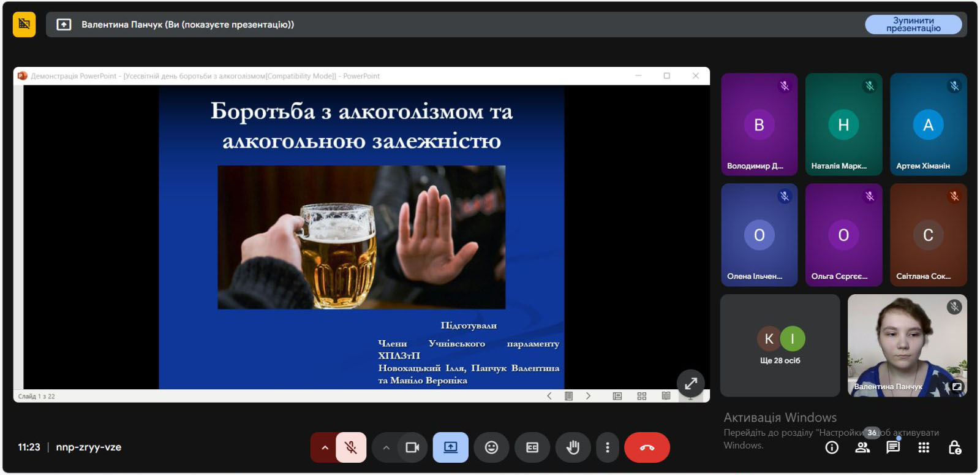Open more options three-dot menu

coord(607,447)
